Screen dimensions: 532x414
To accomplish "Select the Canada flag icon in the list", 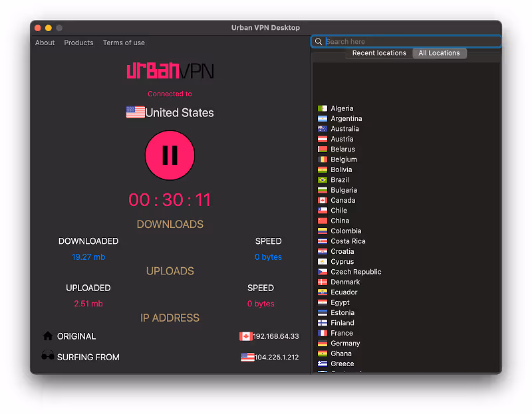I will click(x=323, y=201).
